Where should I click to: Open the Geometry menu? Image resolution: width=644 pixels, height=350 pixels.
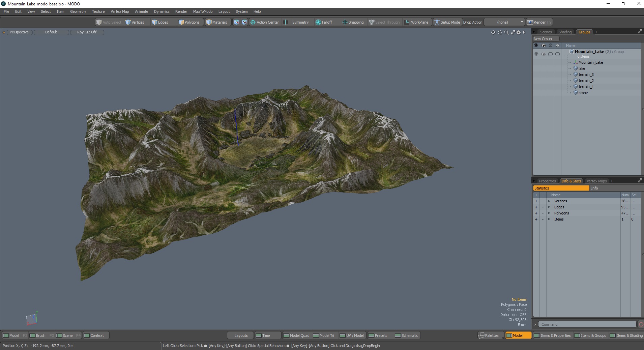point(78,11)
